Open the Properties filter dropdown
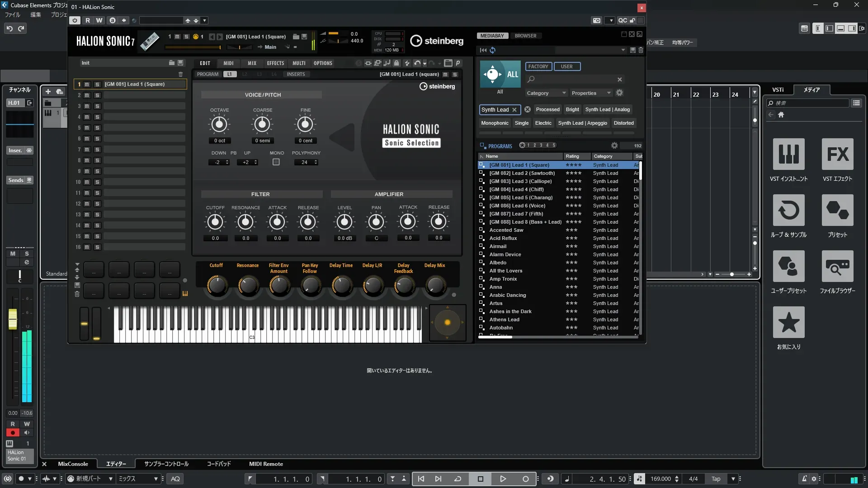 [x=591, y=93]
